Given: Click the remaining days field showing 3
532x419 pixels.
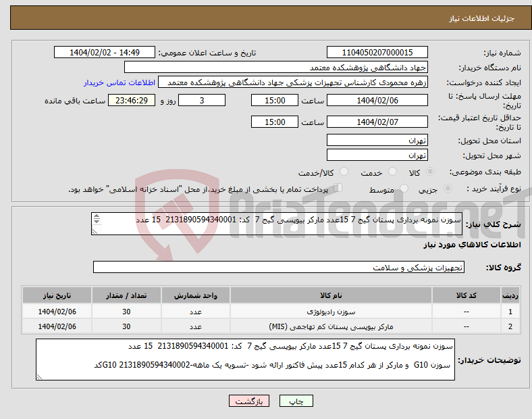Looking at the screenshot, I should 202,101.
